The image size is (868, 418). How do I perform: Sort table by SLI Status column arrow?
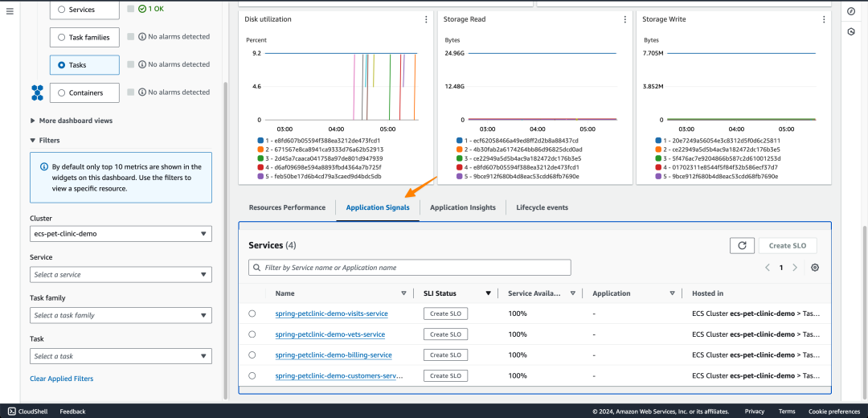click(x=489, y=293)
